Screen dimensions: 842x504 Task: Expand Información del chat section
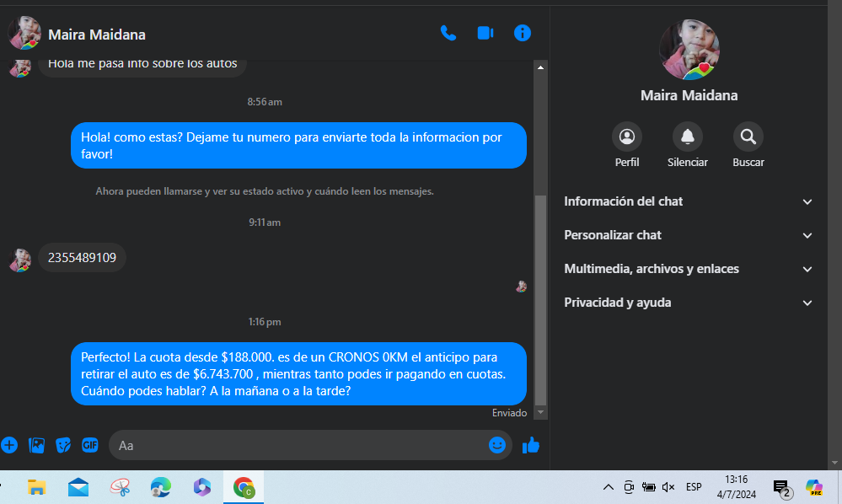click(688, 201)
